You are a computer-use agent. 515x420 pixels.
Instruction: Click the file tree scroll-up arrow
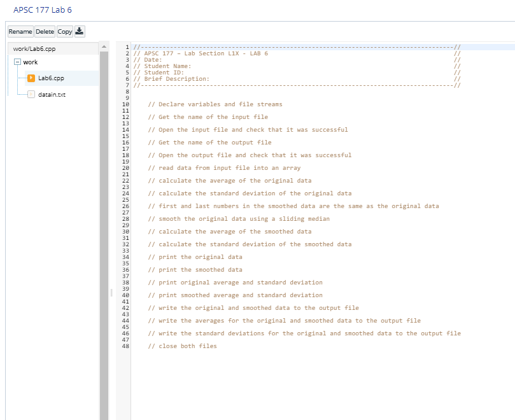(104, 46)
